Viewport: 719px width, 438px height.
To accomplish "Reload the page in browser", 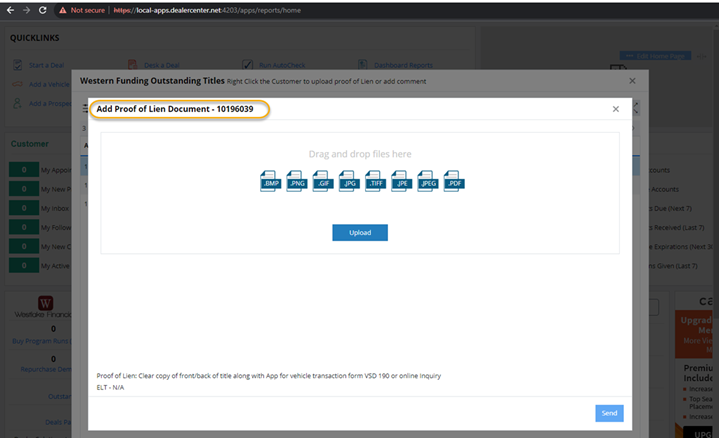I will (x=43, y=10).
